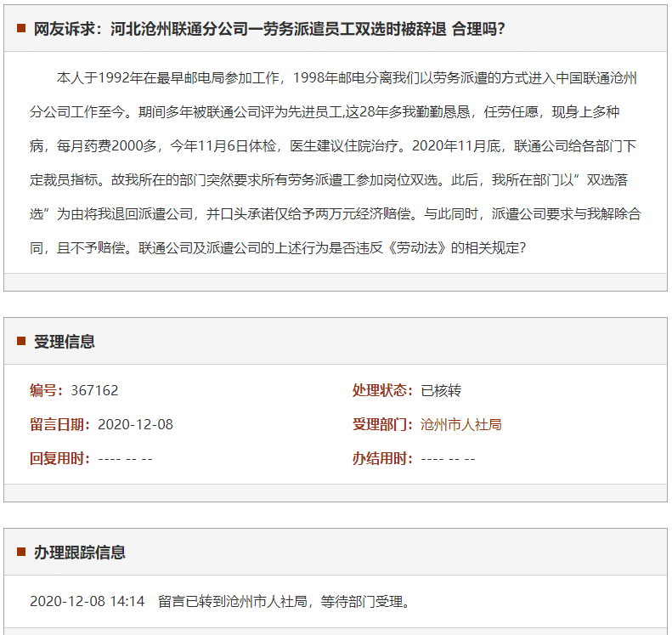Click the 留言日期 label
The width and height of the screenshot is (672, 635).
pos(60,424)
